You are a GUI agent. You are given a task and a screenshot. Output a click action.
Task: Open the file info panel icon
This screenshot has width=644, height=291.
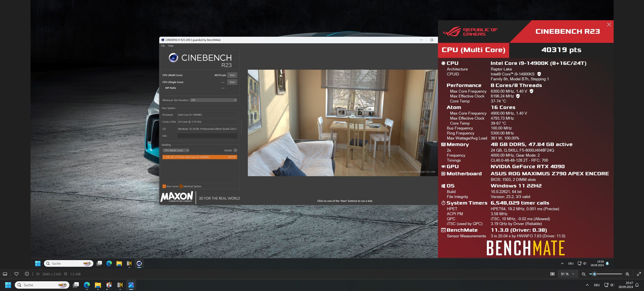pos(27,274)
